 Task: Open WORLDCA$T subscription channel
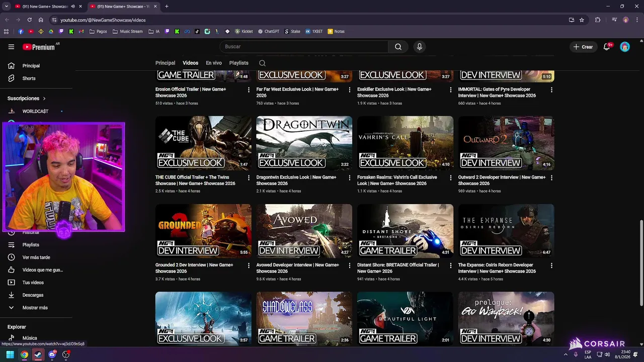pos(36,111)
